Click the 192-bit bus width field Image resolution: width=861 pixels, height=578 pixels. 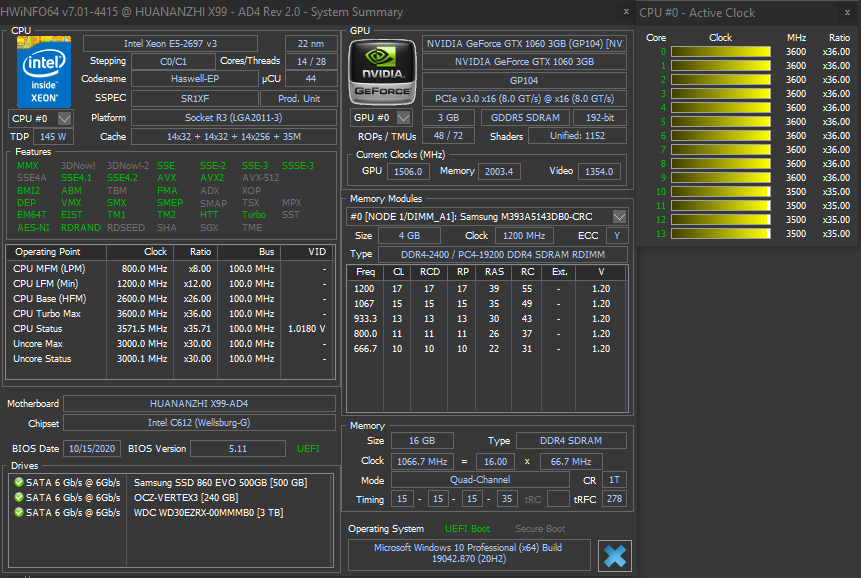click(600, 117)
